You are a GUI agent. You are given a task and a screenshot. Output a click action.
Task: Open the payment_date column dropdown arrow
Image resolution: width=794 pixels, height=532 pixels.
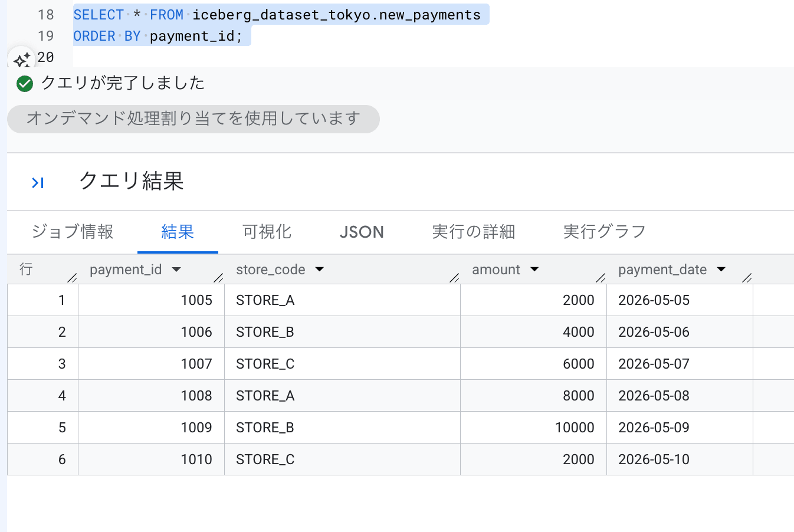click(721, 270)
